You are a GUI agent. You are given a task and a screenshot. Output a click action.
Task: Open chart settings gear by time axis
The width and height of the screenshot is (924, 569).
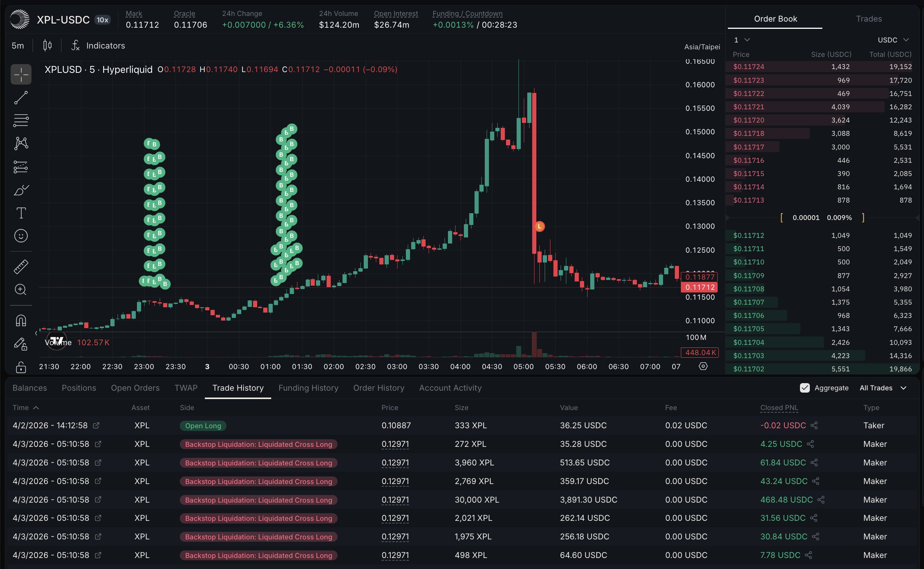pos(703,366)
